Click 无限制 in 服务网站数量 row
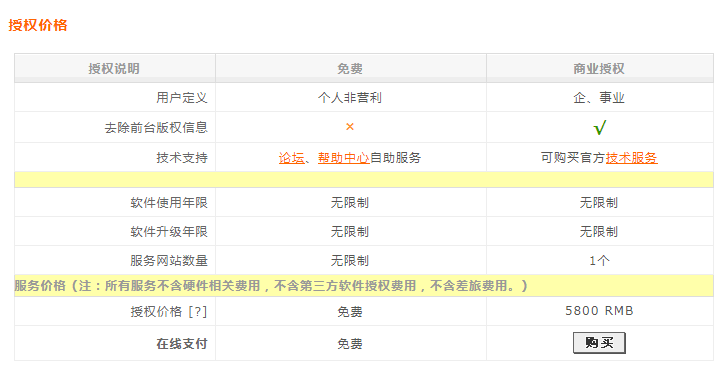 (350, 260)
